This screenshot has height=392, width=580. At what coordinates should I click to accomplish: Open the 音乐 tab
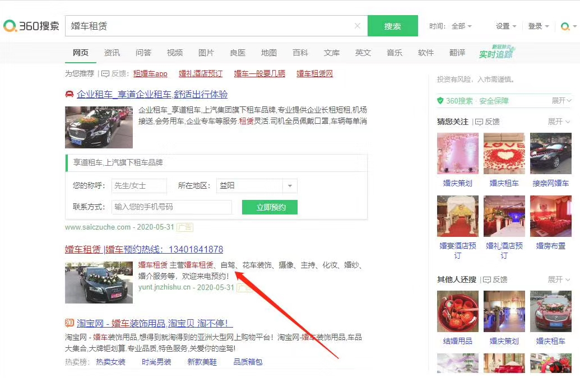pyautogui.click(x=395, y=53)
